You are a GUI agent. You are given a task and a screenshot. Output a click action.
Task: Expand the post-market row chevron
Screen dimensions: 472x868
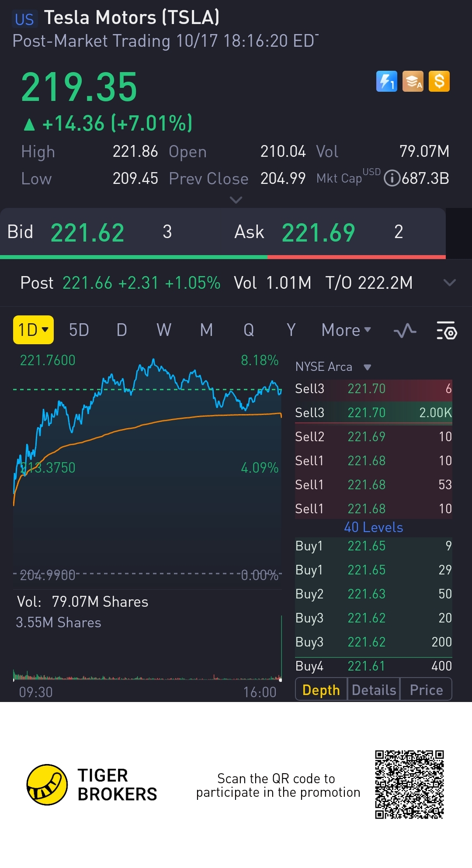[449, 283]
